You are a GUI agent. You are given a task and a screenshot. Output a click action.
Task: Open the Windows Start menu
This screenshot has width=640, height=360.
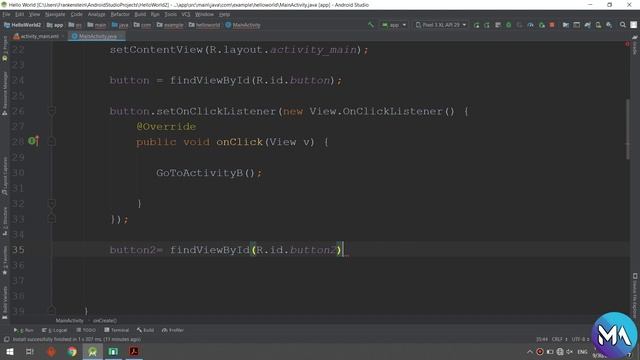[x=9, y=351]
